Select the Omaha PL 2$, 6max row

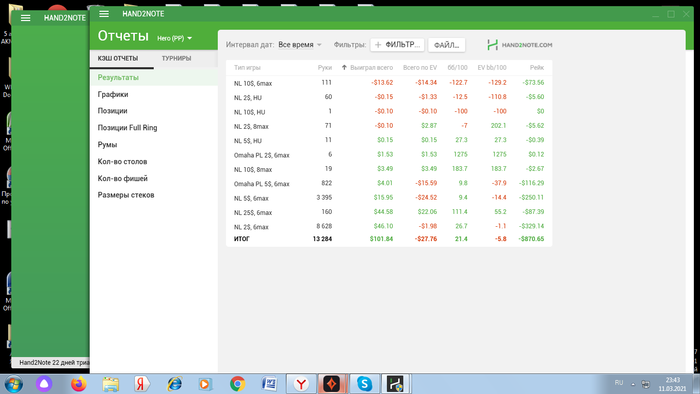pyautogui.click(x=389, y=154)
